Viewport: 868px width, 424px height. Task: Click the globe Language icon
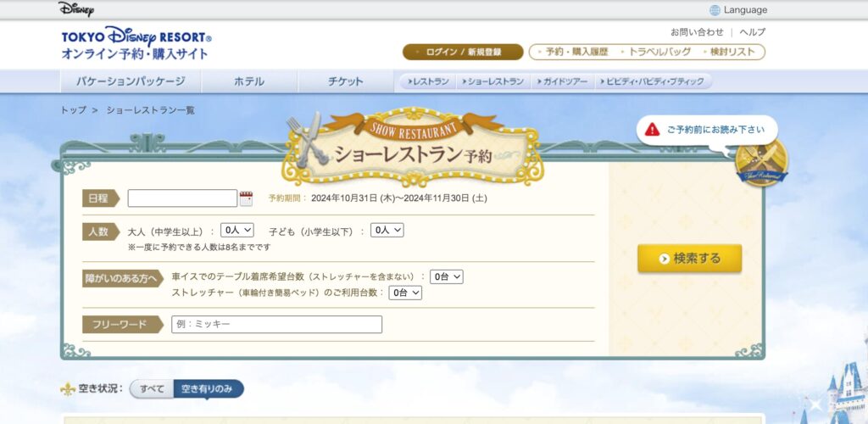(x=715, y=10)
